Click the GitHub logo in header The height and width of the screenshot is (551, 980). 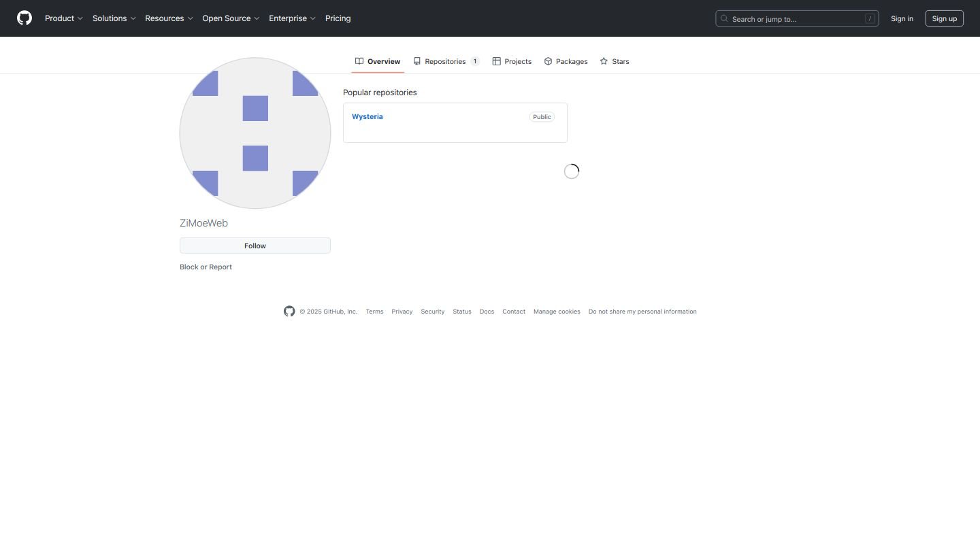point(24,18)
